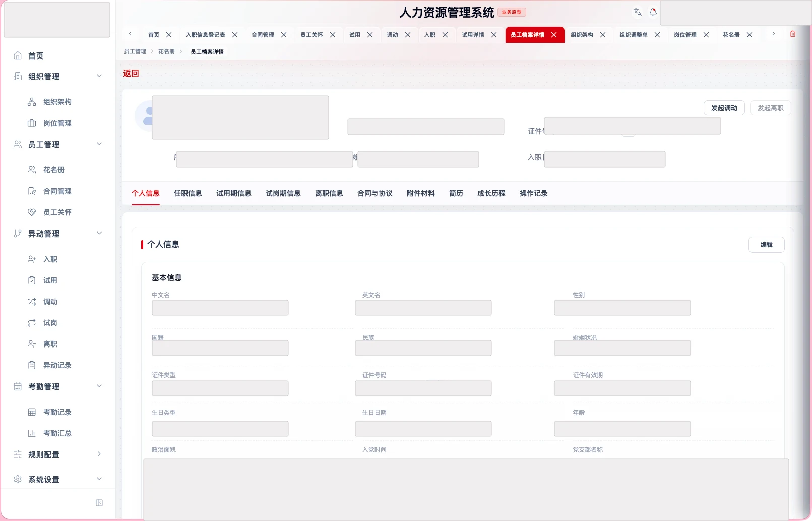Click the 性别 field
The height and width of the screenshot is (521, 812).
click(622, 308)
